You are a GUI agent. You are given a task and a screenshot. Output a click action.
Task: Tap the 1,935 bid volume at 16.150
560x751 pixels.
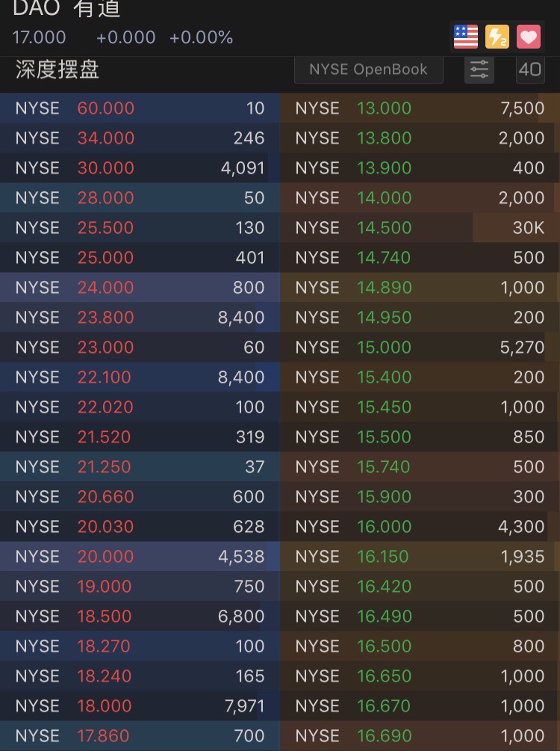coord(523,557)
